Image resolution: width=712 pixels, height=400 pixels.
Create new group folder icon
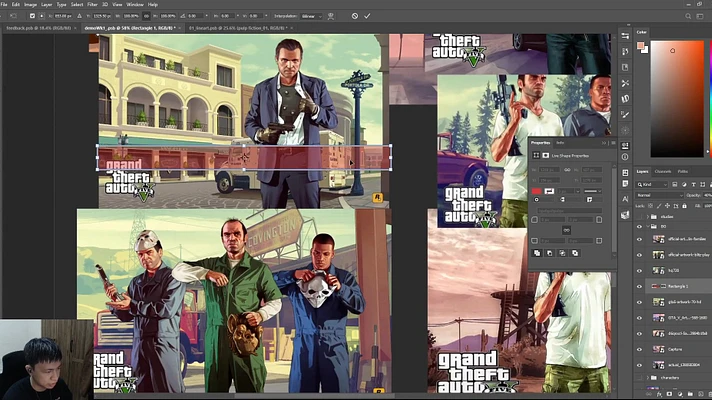click(690, 394)
